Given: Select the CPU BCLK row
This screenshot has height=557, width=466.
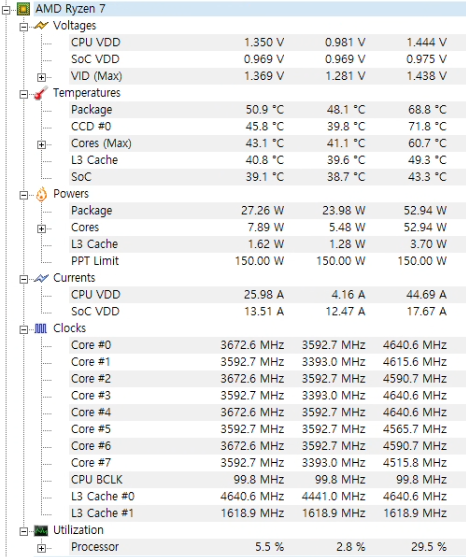Looking at the screenshot, I should pyautogui.click(x=267, y=480).
